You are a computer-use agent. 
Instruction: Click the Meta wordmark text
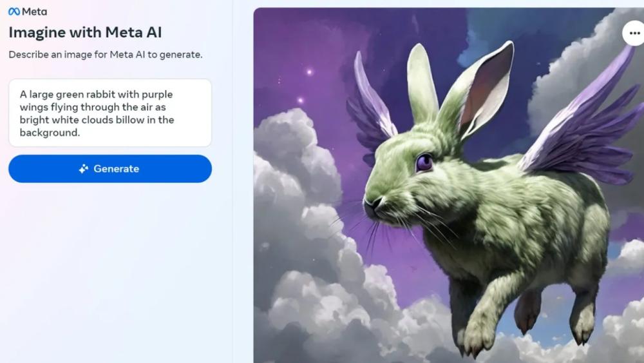pos(35,12)
